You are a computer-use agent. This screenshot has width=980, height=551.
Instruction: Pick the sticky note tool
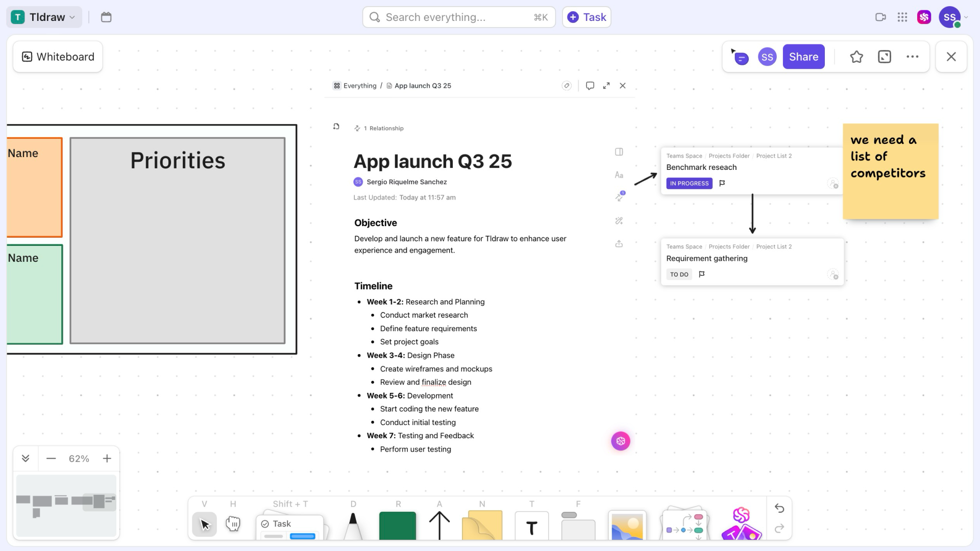[482, 525]
